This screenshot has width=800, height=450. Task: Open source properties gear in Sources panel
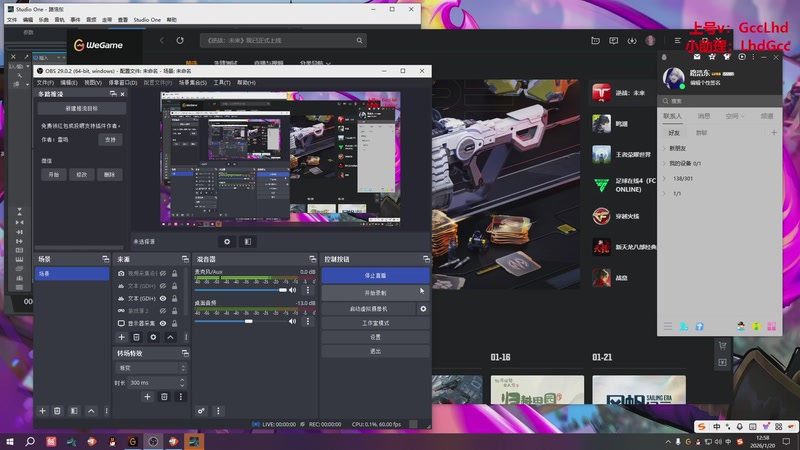tap(153, 337)
